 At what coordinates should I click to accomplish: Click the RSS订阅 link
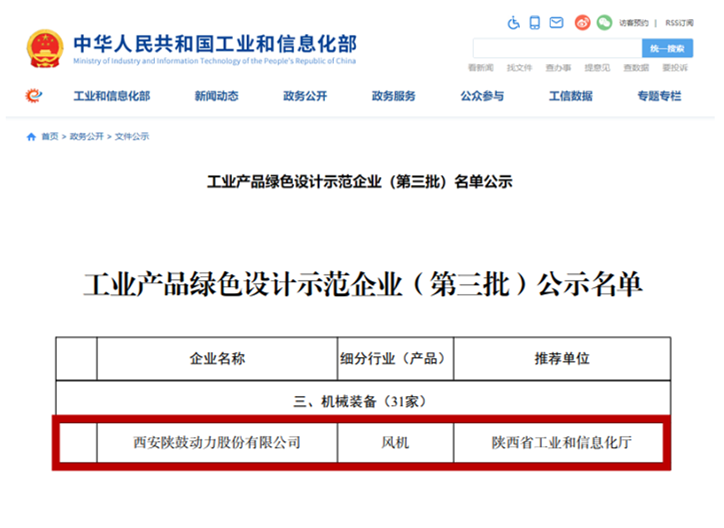click(x=679, y=23)
